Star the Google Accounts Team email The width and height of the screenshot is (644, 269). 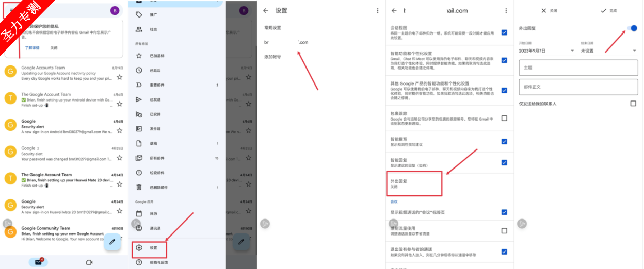(119, 77)
